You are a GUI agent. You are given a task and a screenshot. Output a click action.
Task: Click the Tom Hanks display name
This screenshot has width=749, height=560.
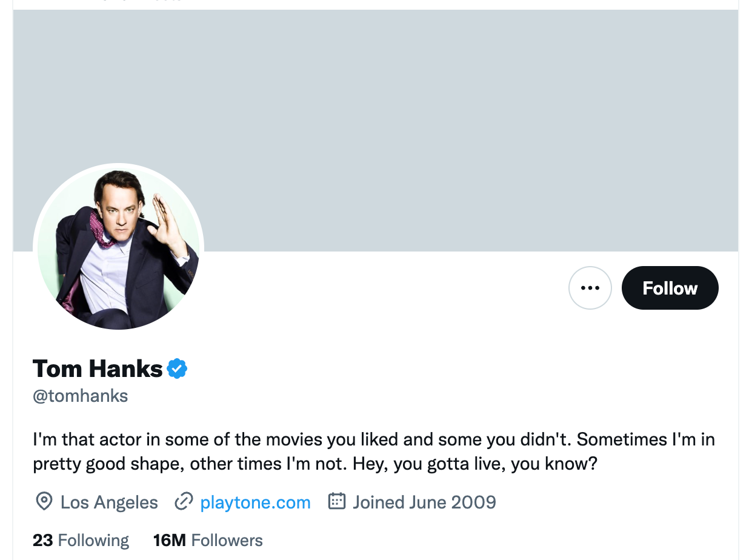click(x=98, y=368)
